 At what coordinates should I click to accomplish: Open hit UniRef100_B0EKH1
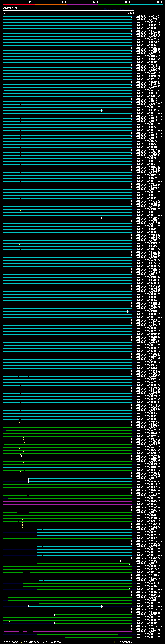click(x=148, y=558)
